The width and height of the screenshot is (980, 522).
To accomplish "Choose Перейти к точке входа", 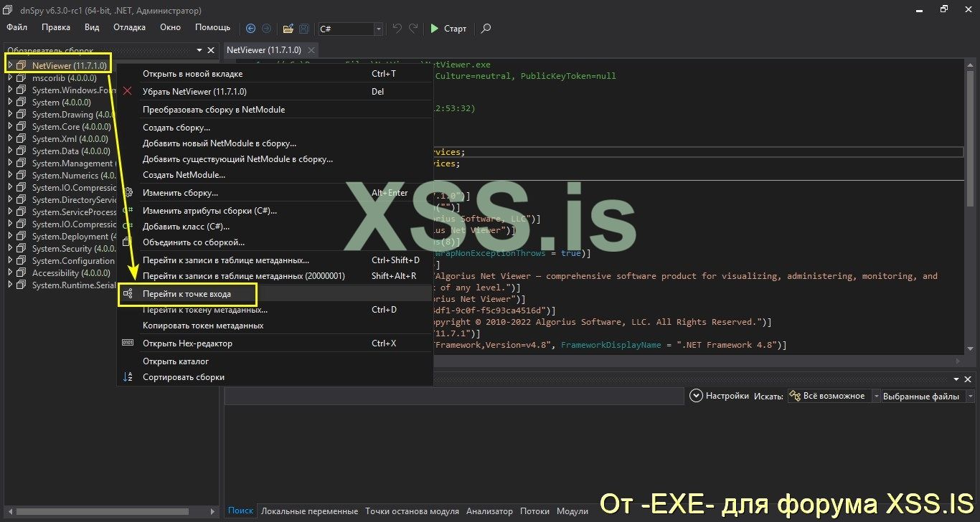I will 275,294.
